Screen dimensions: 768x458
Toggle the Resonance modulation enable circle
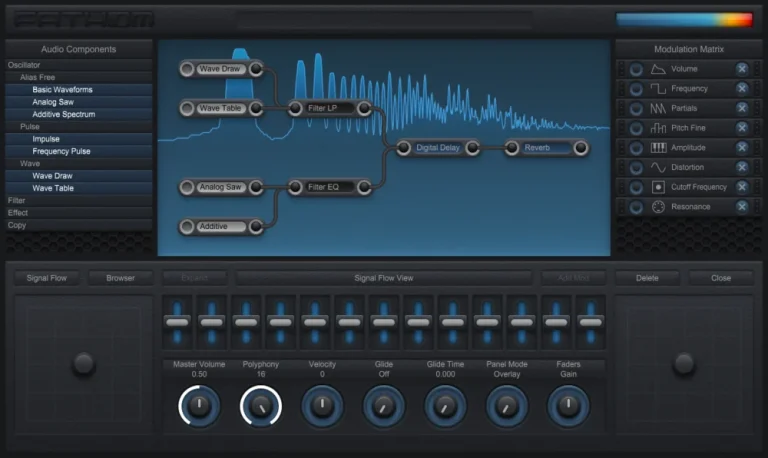pos(636,207)
